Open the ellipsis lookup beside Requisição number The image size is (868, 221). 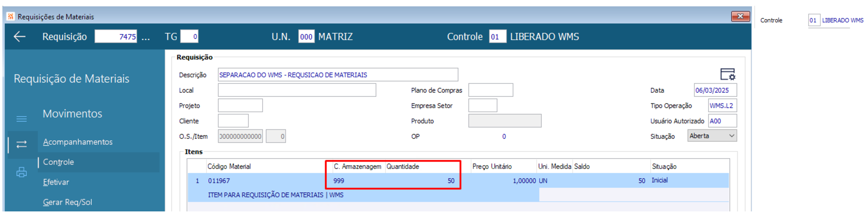(146, 37)
